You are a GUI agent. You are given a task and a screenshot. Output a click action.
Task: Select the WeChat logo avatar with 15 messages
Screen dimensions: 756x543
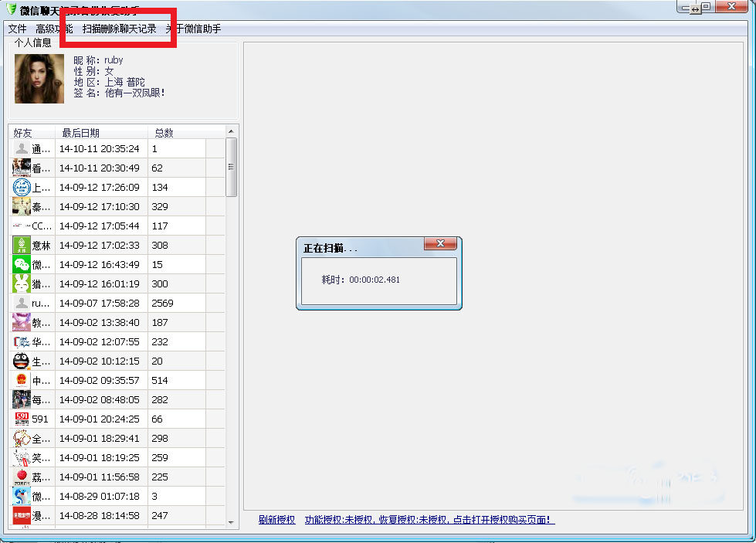coord(21,264)
